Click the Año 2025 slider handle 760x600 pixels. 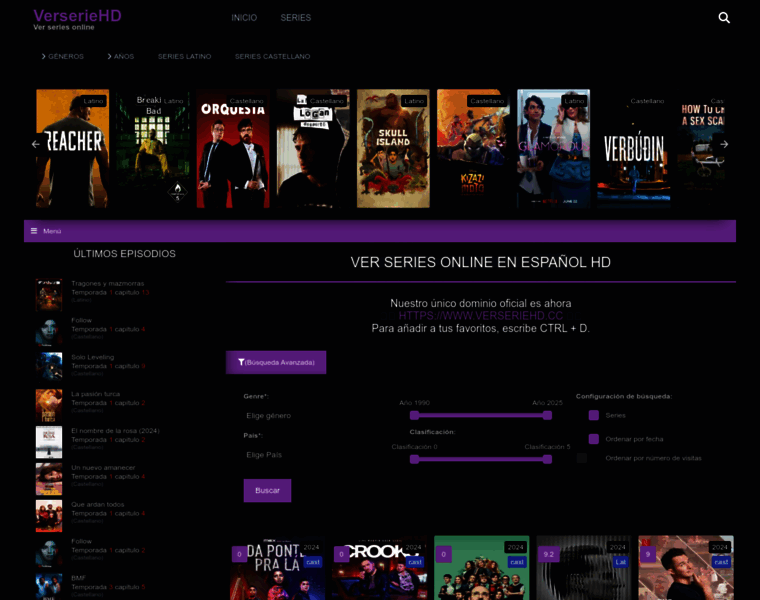(547, 415)
